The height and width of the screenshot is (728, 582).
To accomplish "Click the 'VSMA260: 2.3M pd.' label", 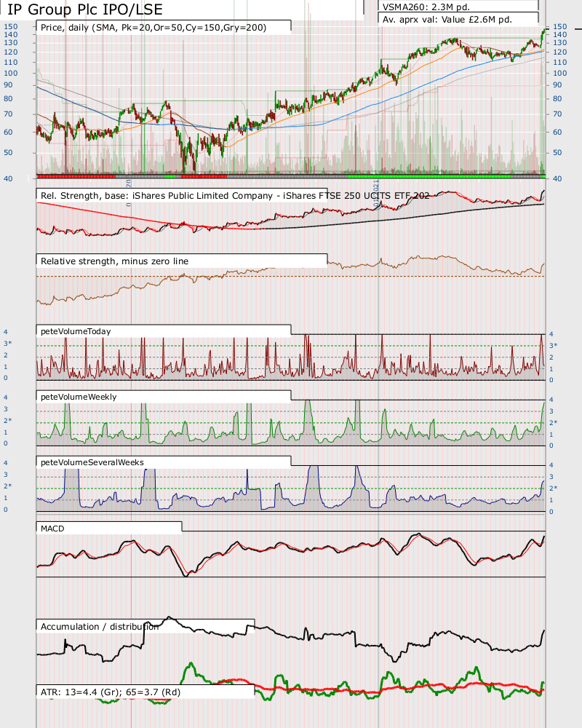I will (426, 7).
